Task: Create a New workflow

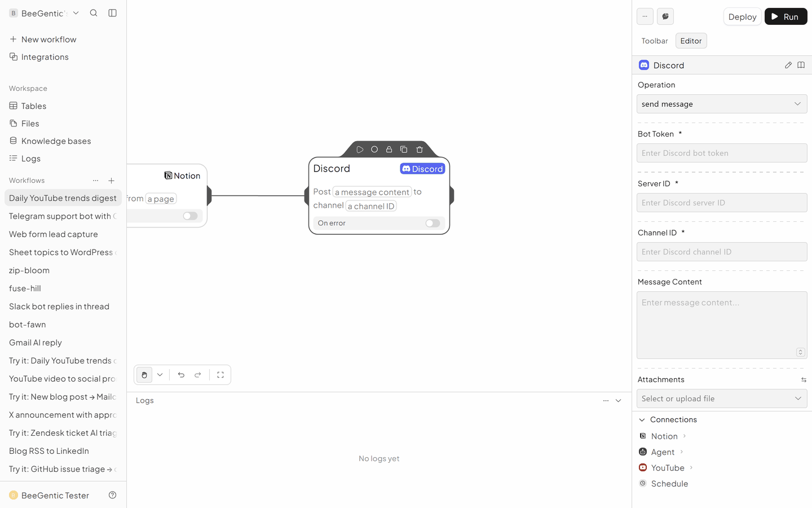Action: [x=63, y=40]
